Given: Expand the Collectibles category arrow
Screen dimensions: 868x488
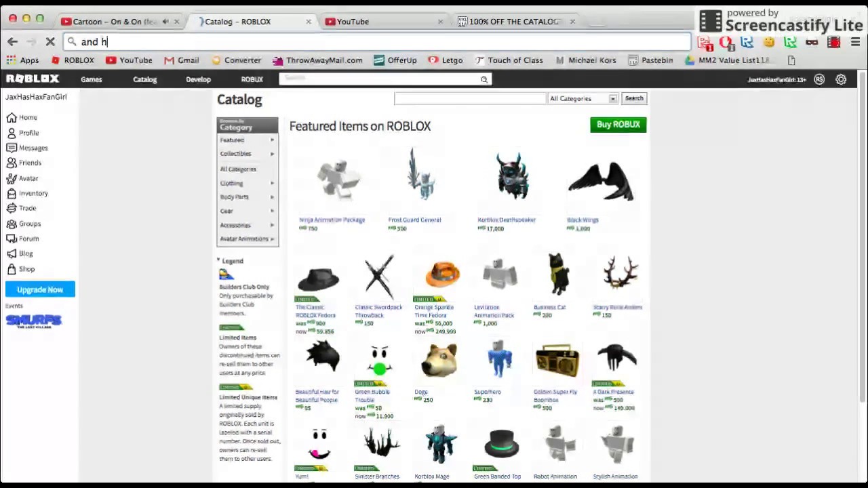Looking at the screenshot, I should [x=273, y=154].
